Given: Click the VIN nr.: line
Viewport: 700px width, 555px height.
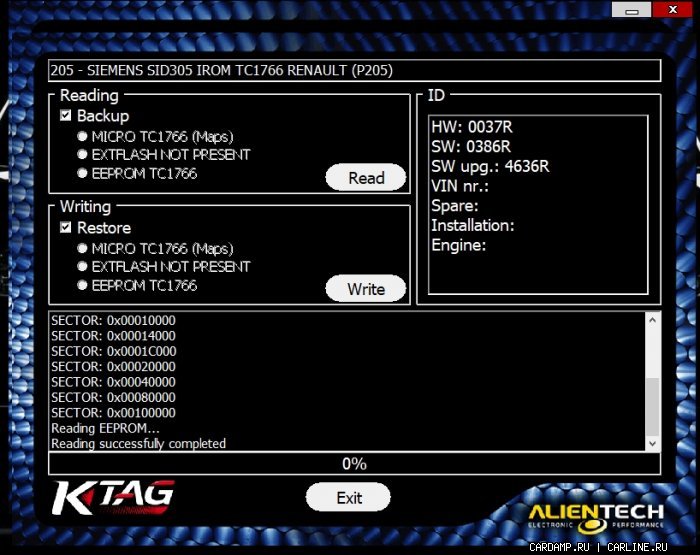Looking at the screenshot, I should click(460, 186).
